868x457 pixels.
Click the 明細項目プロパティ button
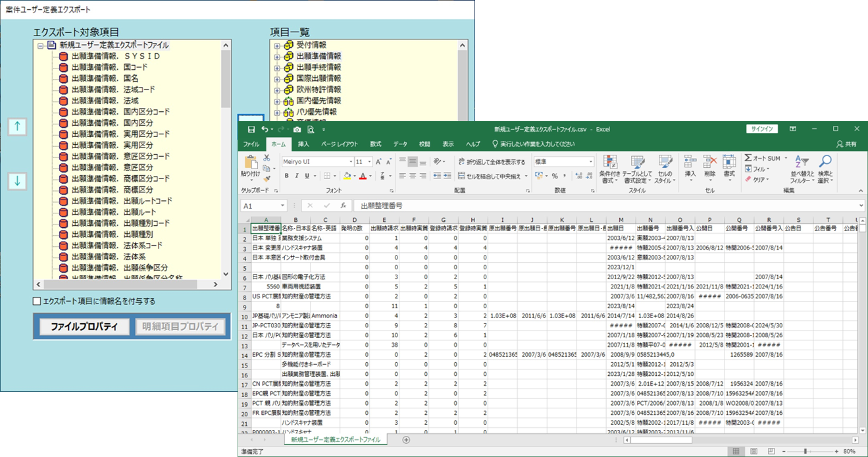point(180,327)
